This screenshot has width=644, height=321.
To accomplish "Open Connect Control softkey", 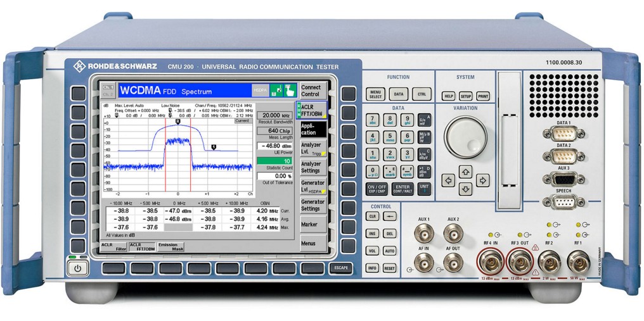I will click(x=313, y=91).
